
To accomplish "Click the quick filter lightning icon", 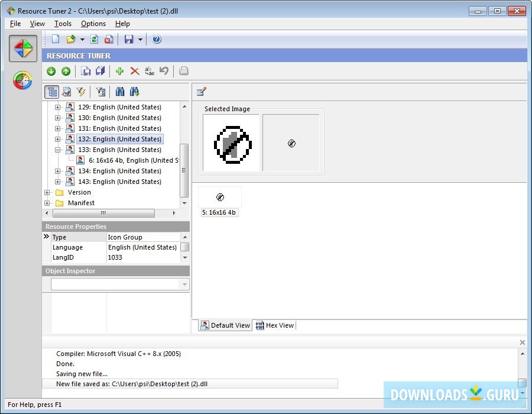I will [x=81, y=92].
